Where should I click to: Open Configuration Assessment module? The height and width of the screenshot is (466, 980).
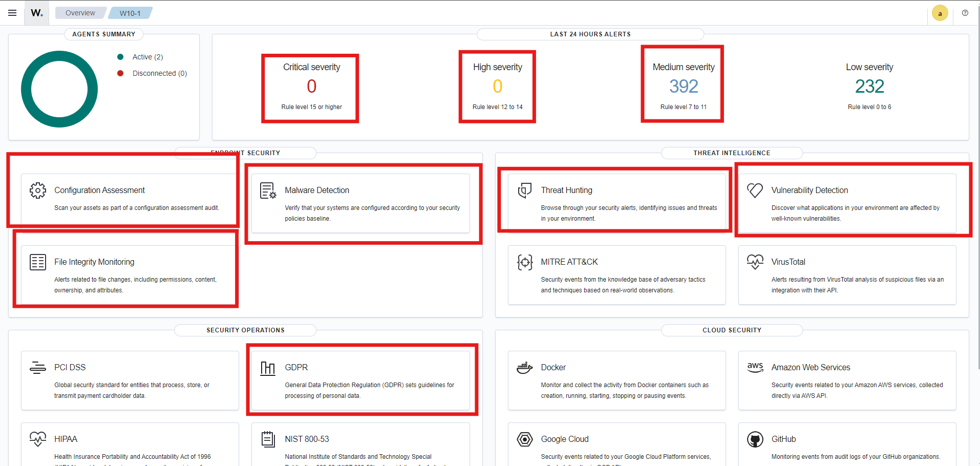[99, 190]
